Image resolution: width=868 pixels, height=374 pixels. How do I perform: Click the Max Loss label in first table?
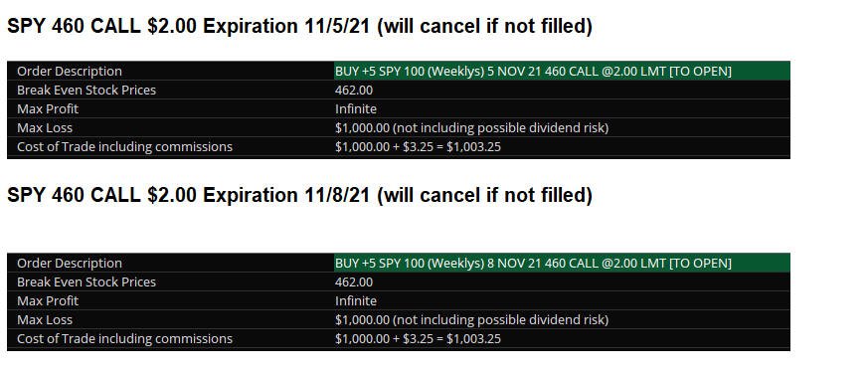45,128
